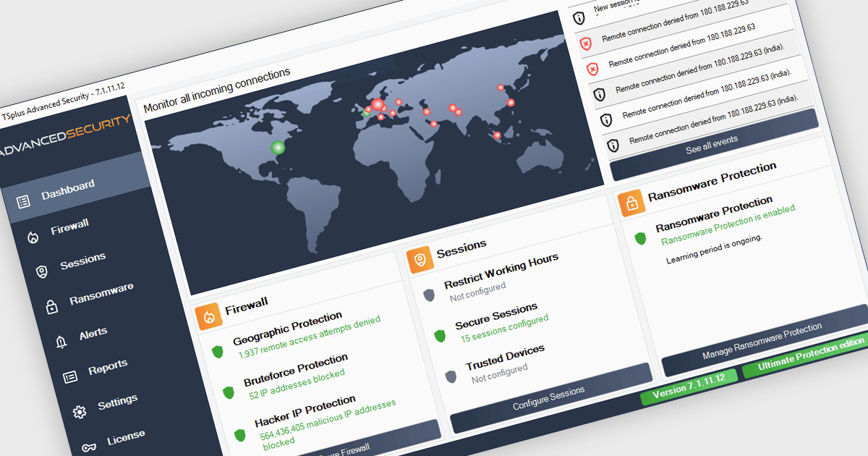The image size is (868, 456).
Task: Open Reports from the sidebar
Action: (107, 368)
